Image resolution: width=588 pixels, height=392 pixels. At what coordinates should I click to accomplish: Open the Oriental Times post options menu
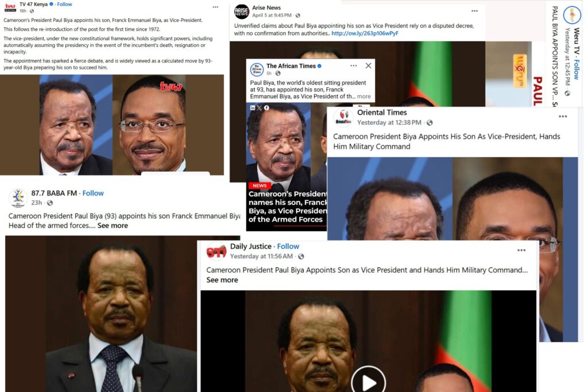tap(563, 117)
